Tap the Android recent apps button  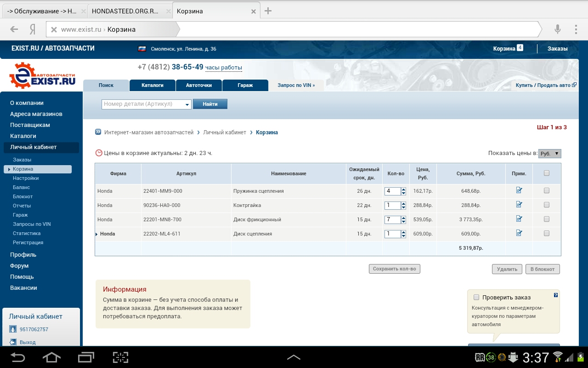point(86,357)
